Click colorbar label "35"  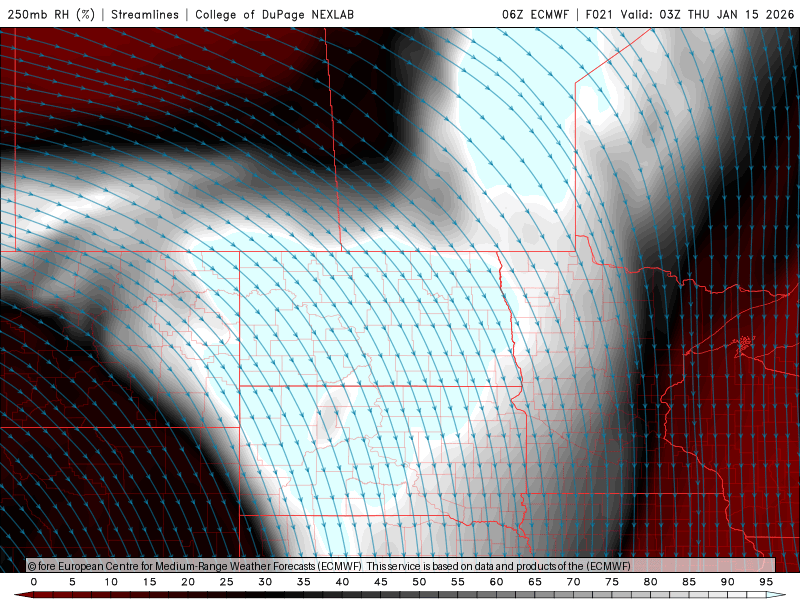(x=304, y=582)
